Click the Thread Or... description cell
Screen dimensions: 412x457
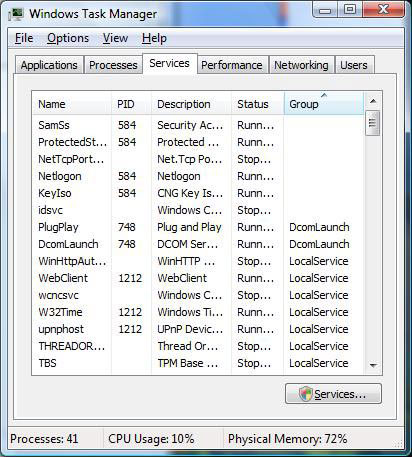[188, 346]
